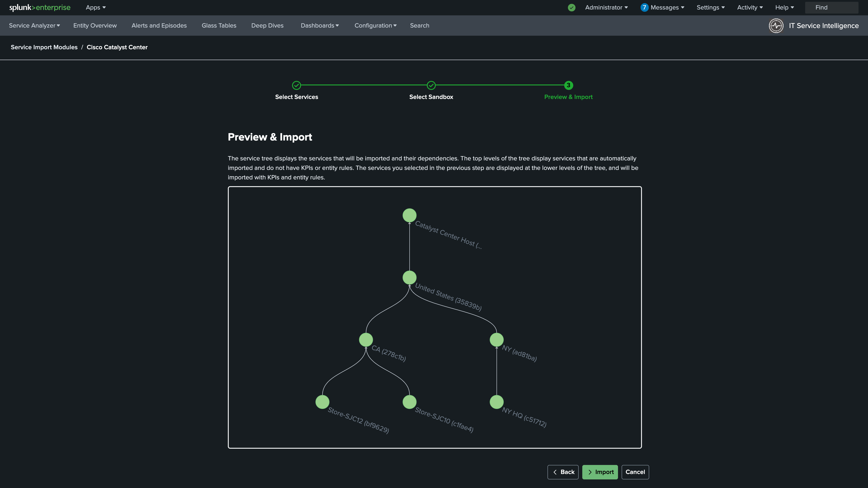Go to Entity Overview
This screenshot has height=488, width=868.
95,26
